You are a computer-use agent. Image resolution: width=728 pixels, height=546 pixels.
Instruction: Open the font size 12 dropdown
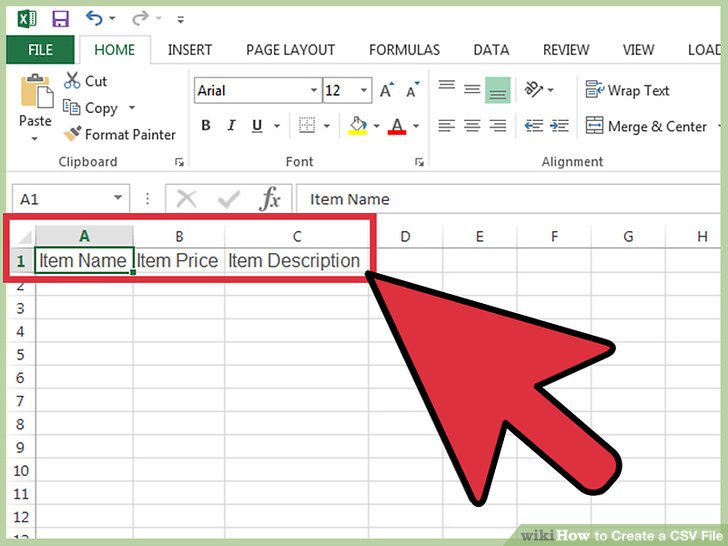pos(364,90)
